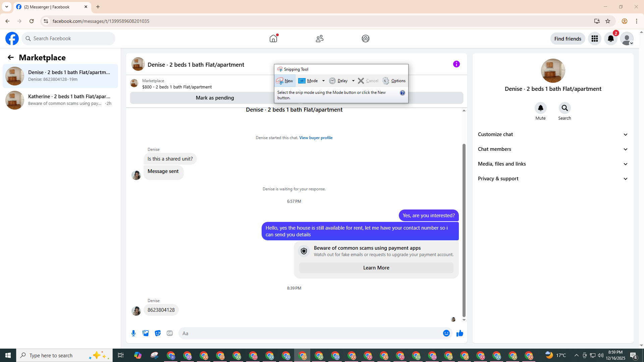Click the Windows taskbar search box
The height and width of the screenshot is (362, 644).
click(64, 355)
